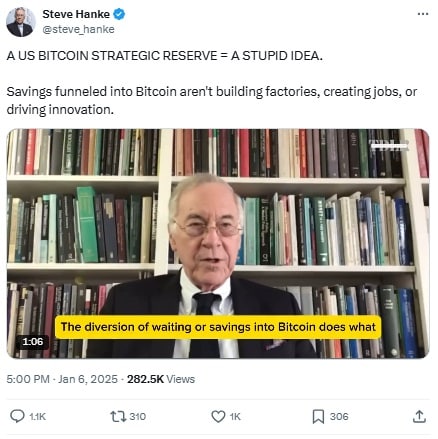Click the 1:06 video duration badge
Screen dimensions: 438x439
33,342
